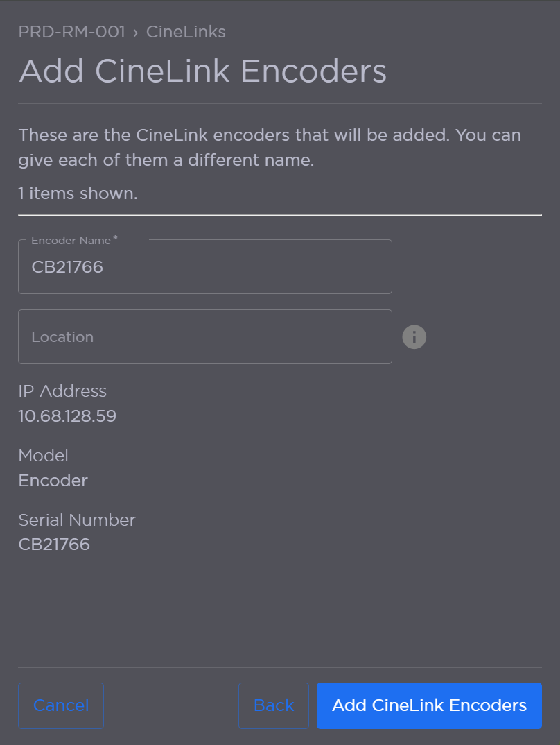Click the breadcrumb chevron separator
The width and height of the screenshot is (560, 745).
tap(134, 32)
